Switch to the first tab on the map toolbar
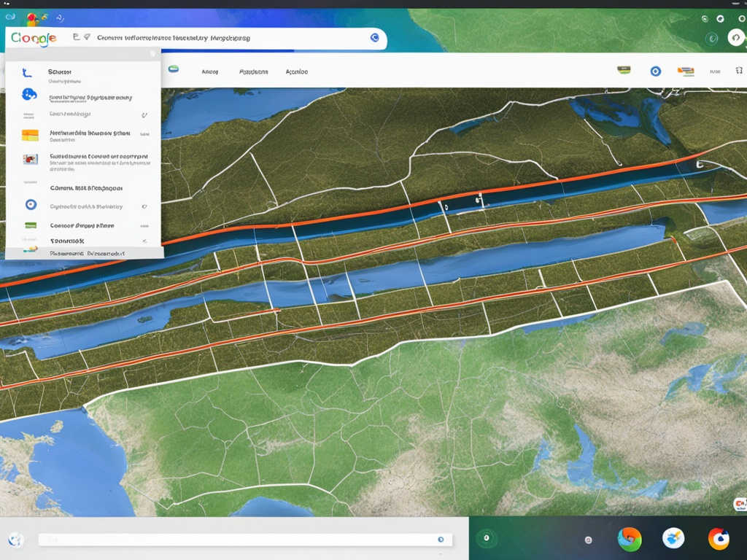This screenshot has width=747, height=560. (x=209, y=71)
